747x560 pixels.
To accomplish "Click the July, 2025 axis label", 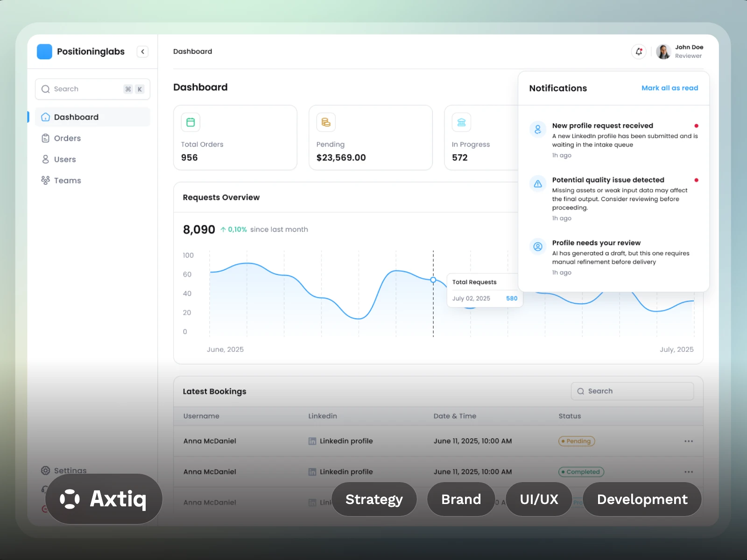I will tap(677, 350).
